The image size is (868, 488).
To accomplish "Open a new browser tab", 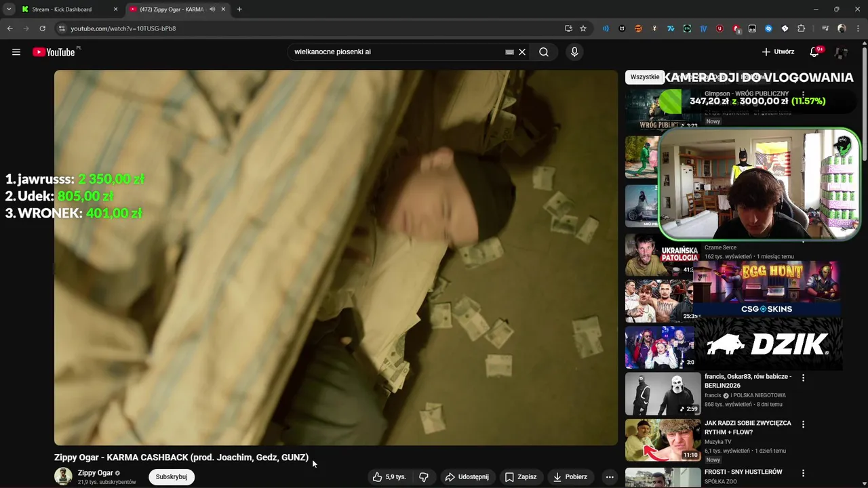I will pos(239,9).
